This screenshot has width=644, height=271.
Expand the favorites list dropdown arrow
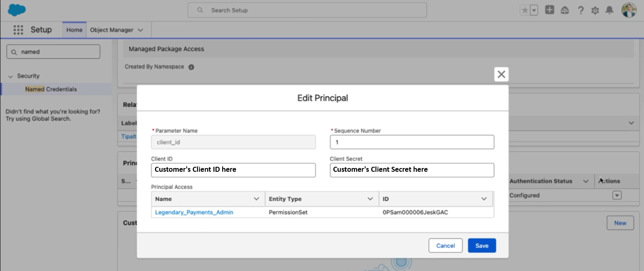[534, 10]
